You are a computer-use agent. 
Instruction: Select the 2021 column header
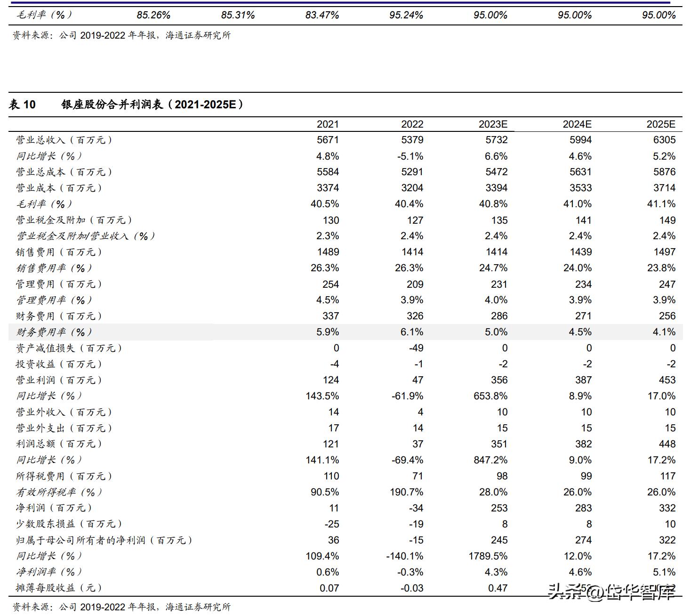tap(328, 124)
